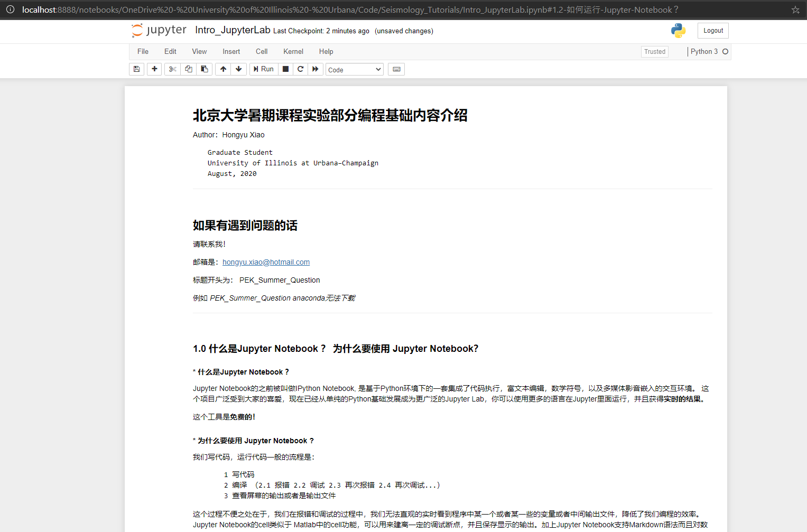Click the Python 3 kernel name
Screen dimensions: 807x532
pos(704,51)
